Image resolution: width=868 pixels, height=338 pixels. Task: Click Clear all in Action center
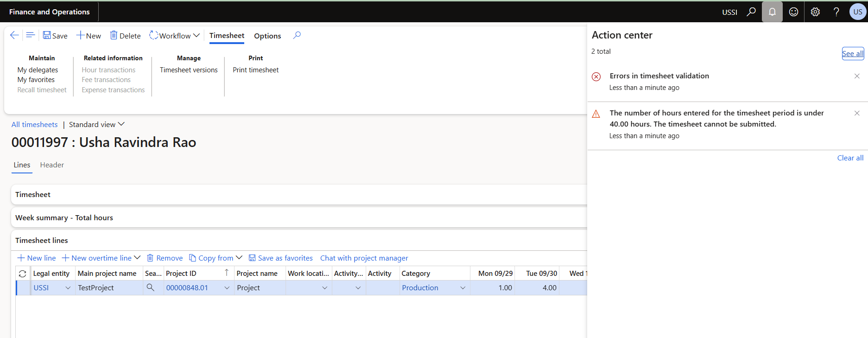coord(850,158)
